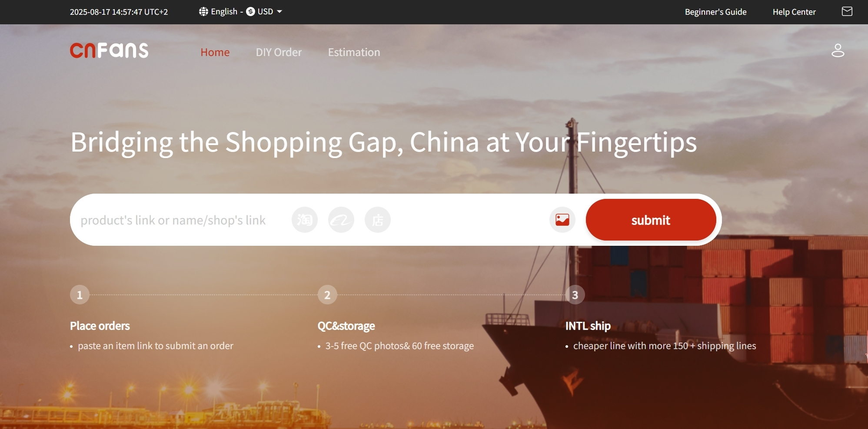Screen dimensions: 868x429
Task: Expand the English - USD dropdown arrow
Action: tap(279, 12)
